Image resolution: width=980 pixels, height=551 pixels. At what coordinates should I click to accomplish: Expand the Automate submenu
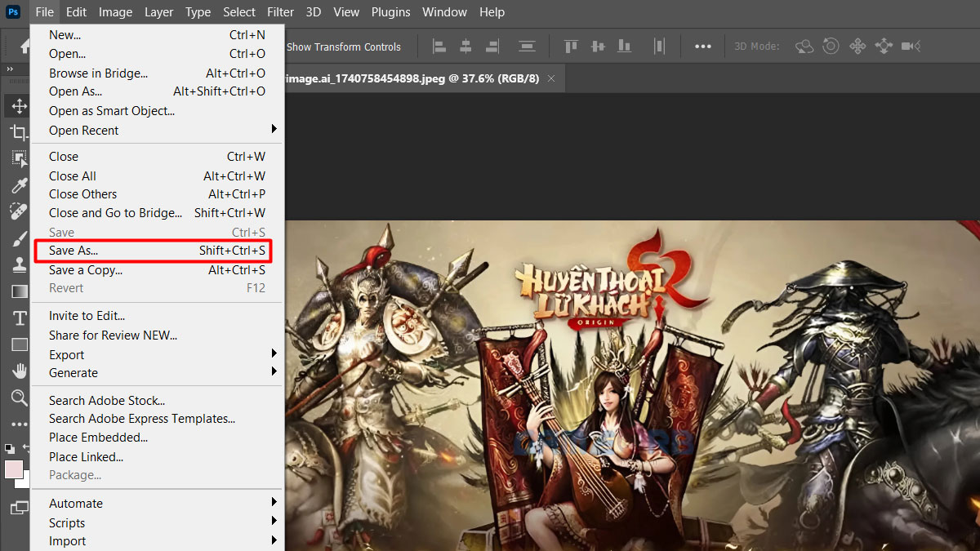pyautogui.click(x=157, y=503)
